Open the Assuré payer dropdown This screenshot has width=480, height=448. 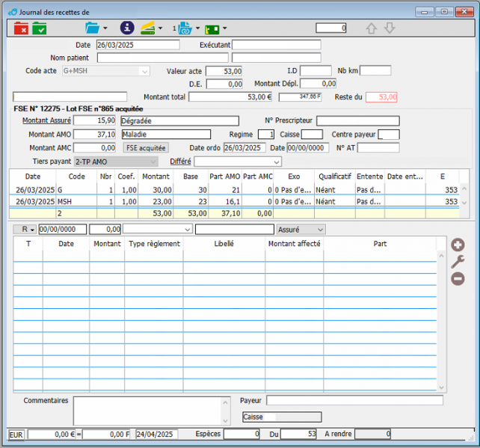pyautogui.click(x=320, y=229)
